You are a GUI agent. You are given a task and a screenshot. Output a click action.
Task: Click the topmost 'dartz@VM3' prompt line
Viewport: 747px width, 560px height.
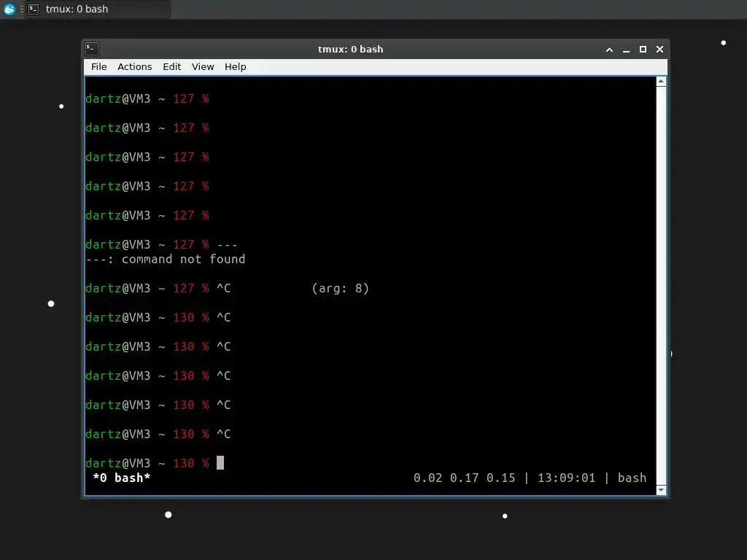(x=147, y=98)
